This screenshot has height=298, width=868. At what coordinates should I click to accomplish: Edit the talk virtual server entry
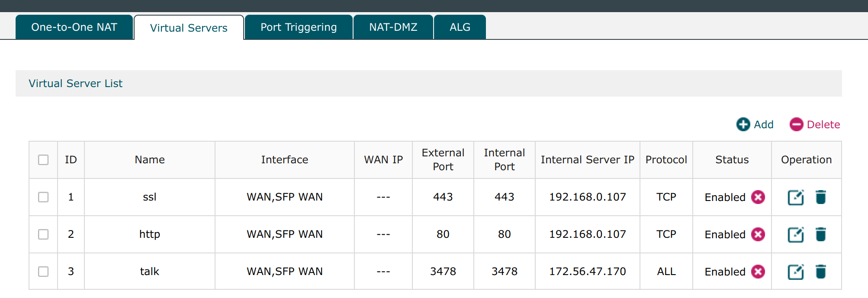[x=795, y=272]
